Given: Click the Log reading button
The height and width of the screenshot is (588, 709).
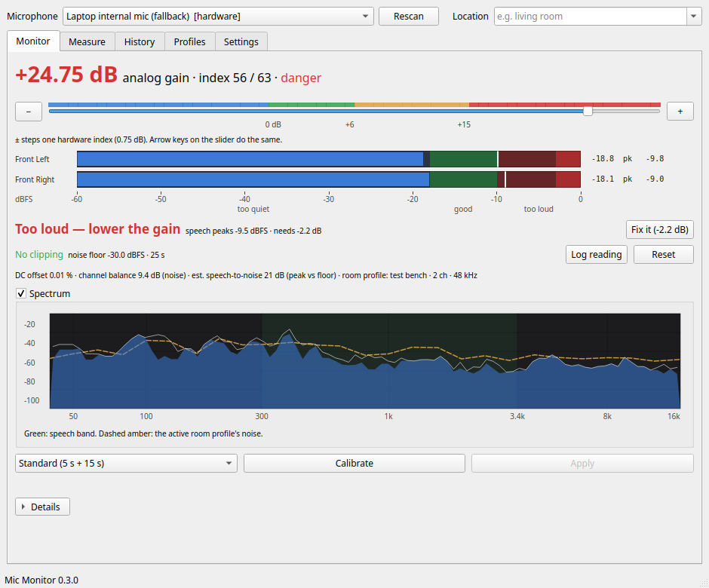Looking at the screenshot, I should (597, 255).
